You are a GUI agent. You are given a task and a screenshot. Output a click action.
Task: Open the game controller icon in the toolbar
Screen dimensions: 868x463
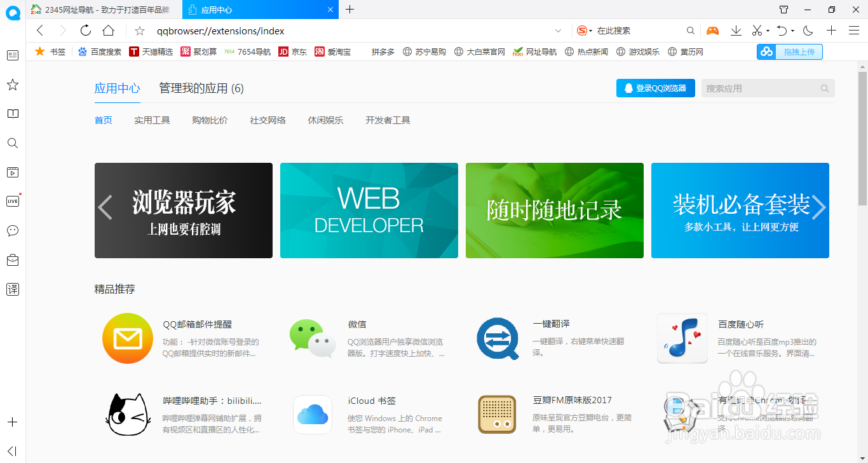click(x=713, y=31)
